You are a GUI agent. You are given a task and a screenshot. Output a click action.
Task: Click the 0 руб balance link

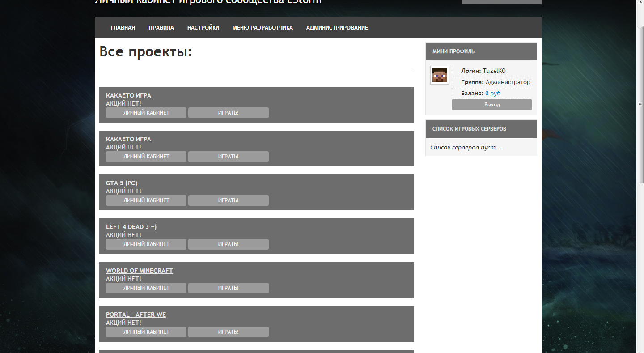click(493, 94)
